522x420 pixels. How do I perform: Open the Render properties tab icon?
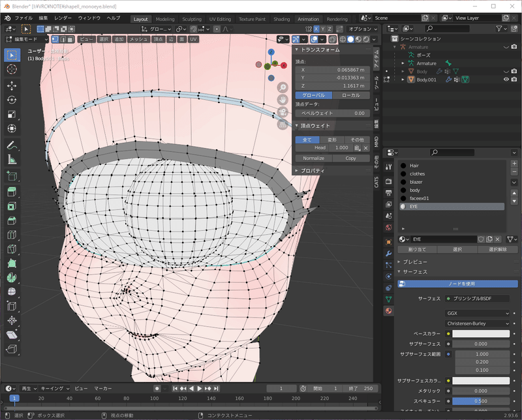[388, 181]
